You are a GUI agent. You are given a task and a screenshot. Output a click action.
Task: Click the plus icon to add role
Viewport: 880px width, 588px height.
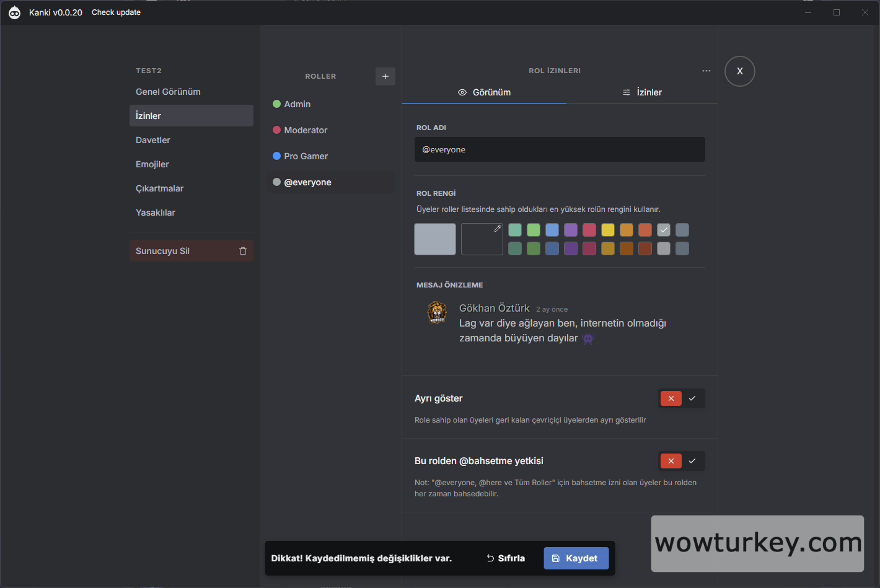tap(385, 76)
